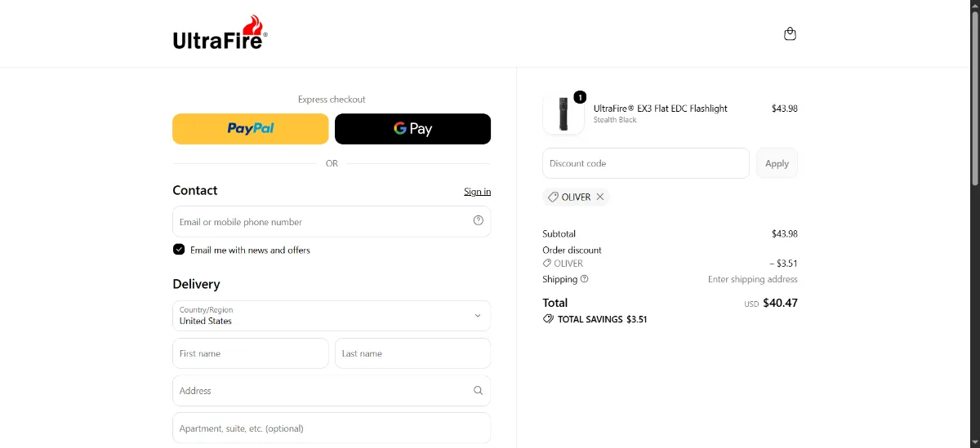Image resolution: width=980 pixels, height=448 pixels.
Task: Focus the First name field
Action: pyautogui.click(x=251, y=353)
